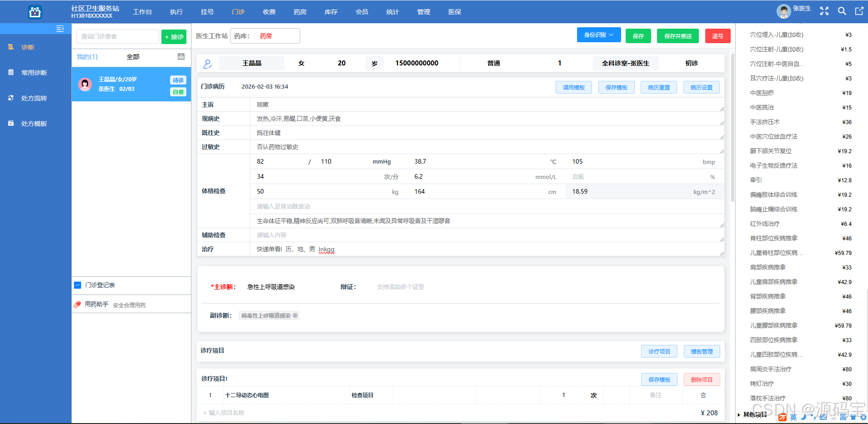
Task: Open the 诊断 sidebar item
Action: pos(28,47)
